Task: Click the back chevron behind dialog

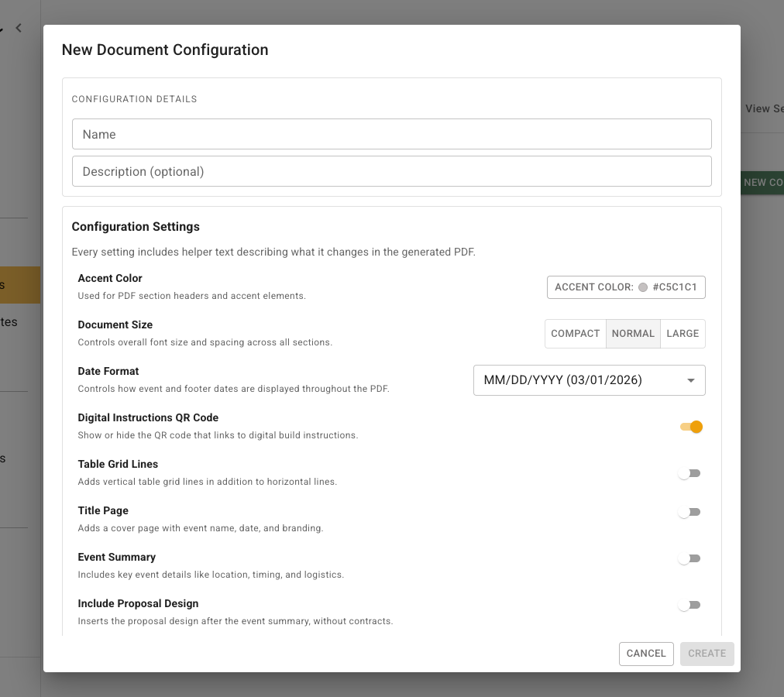Action: click(19, 28)
